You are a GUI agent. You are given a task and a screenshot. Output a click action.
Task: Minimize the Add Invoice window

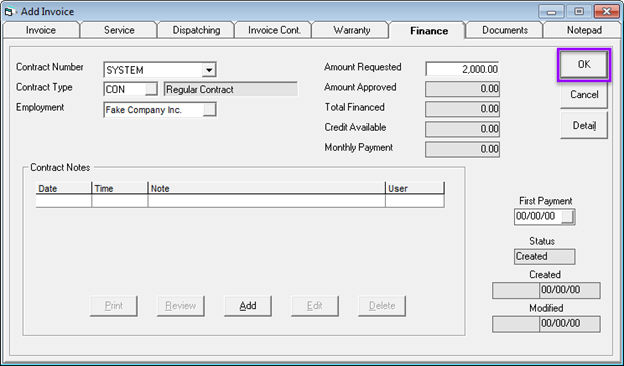551,12
